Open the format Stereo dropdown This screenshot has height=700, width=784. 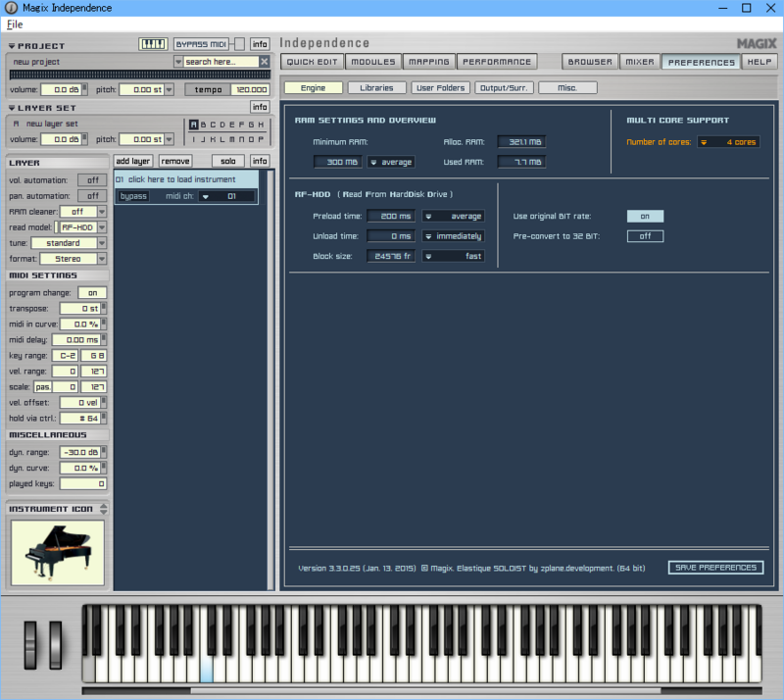pos(102,259)
